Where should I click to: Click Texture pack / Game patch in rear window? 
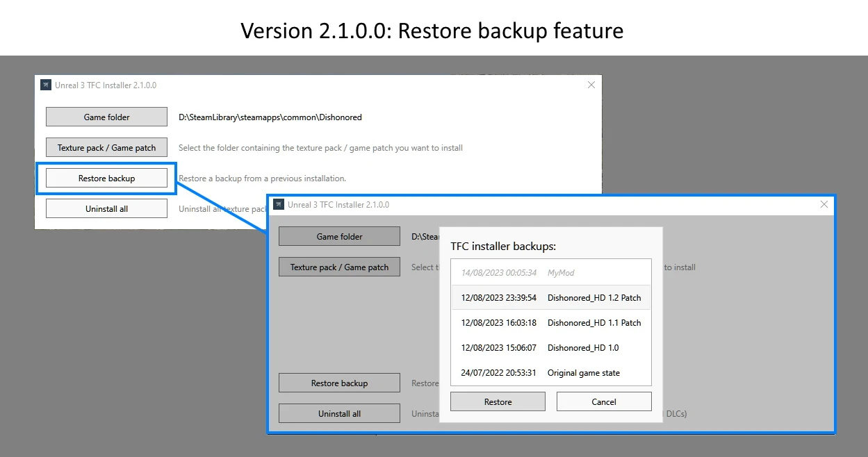(106, 147)
